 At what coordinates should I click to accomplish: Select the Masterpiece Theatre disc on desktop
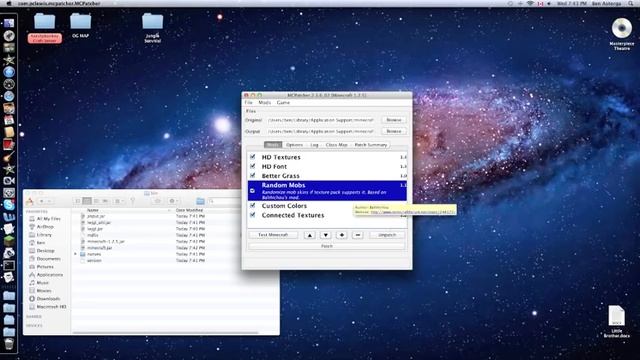[622, 34]
